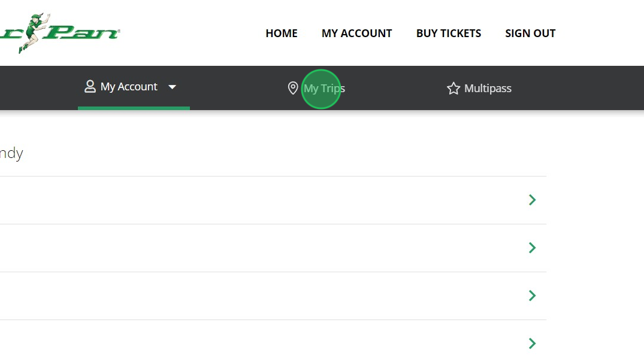Switch to the My Trips tab
644x359 pixels.
[324, 89]
